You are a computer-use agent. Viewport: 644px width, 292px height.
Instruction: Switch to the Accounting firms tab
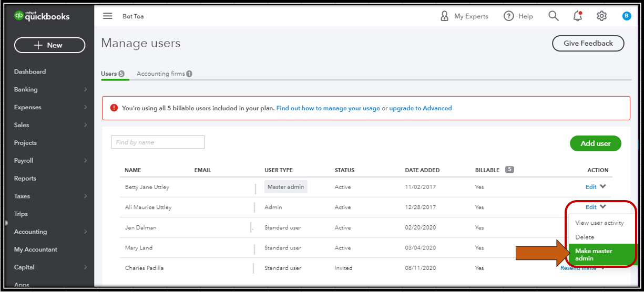[x=163, y=74]
